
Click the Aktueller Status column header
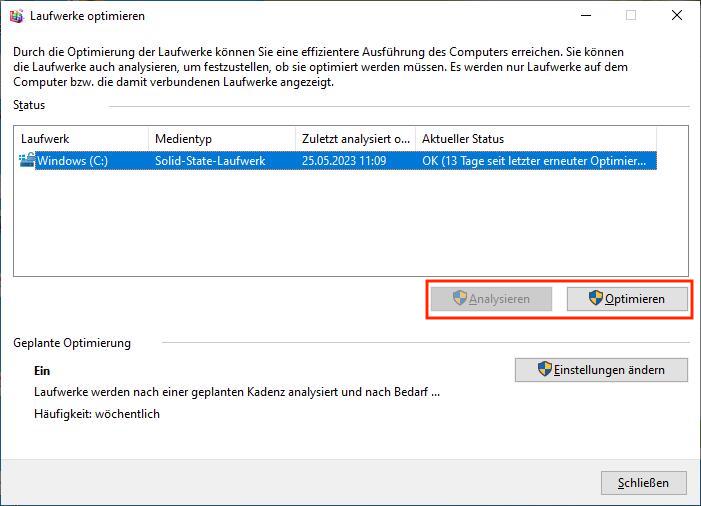coord(535,139)
